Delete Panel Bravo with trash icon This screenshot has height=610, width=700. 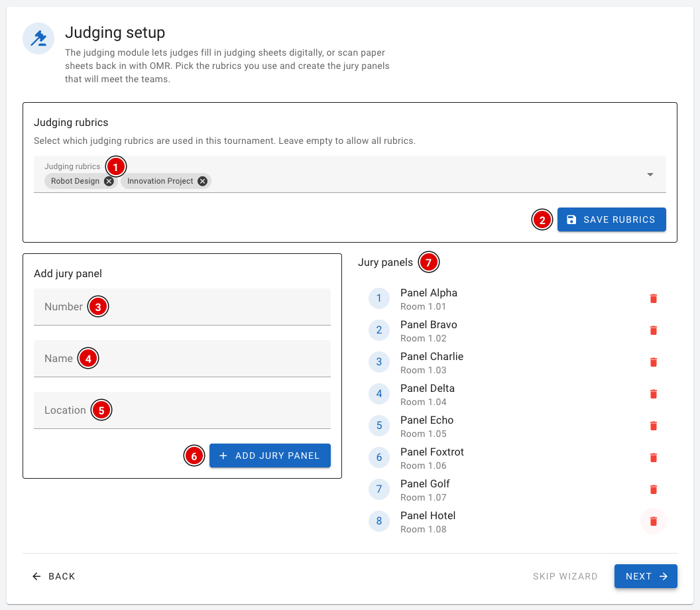[x=653, y=330]
